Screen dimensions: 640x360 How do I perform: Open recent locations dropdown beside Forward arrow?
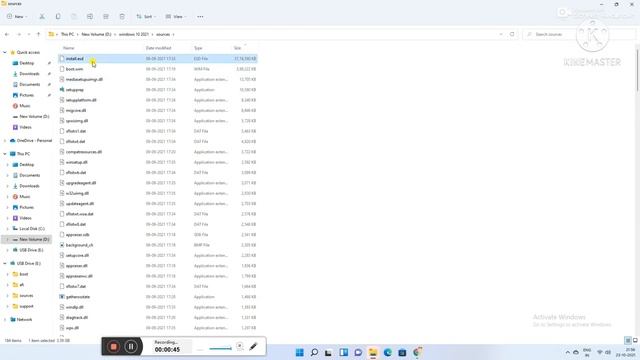[29, 34]
